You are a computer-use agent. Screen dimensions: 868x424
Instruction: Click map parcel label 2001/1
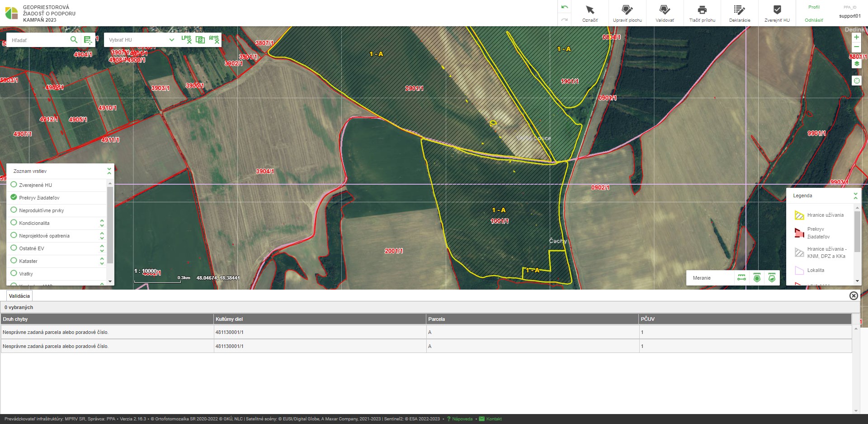click(394, 251)
